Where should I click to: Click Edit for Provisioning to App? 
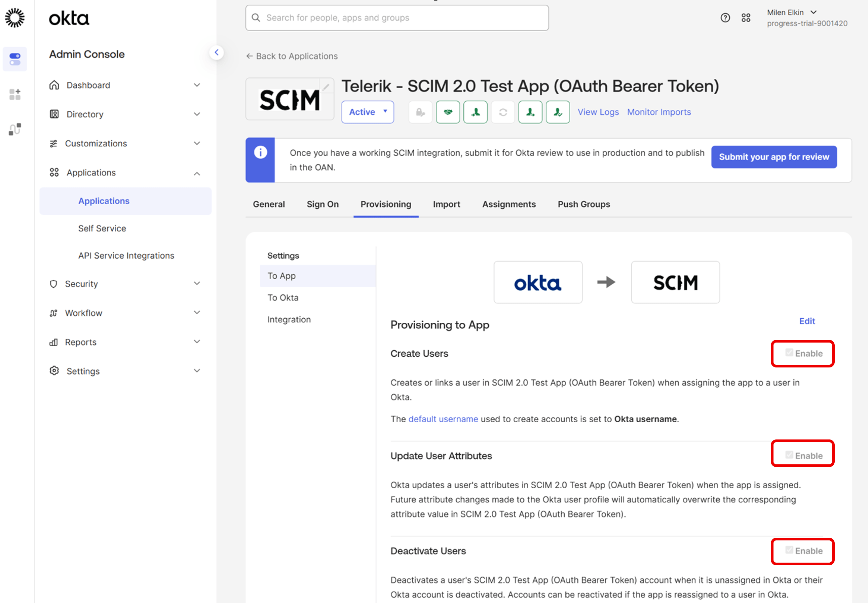pyautogui.click(x=807, y=321)
